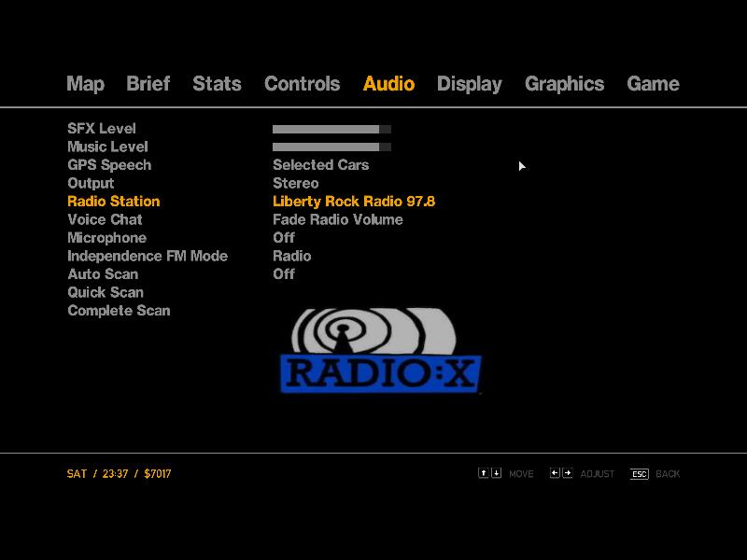Change the Selected Cars value
The image size is (747, 560).
click(320, 165)
